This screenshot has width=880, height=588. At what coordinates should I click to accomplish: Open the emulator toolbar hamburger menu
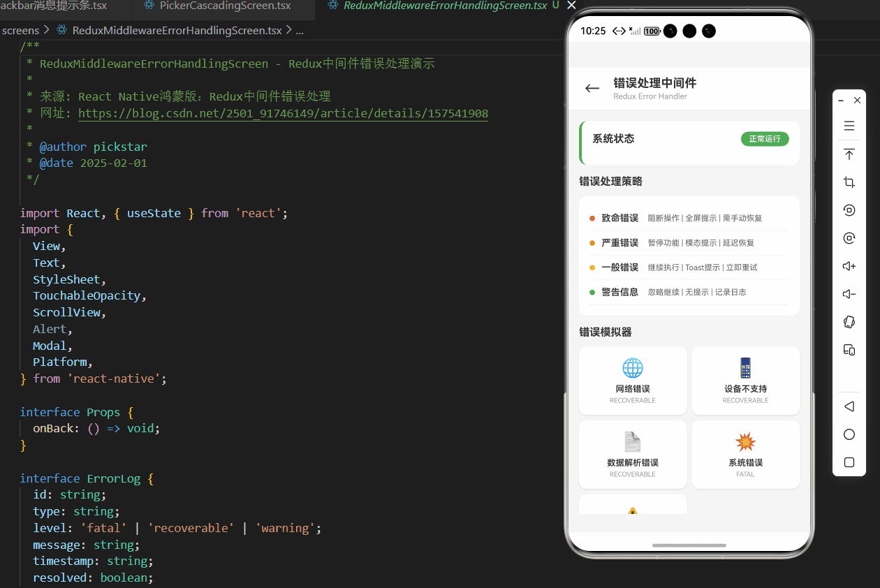point(849,126)
